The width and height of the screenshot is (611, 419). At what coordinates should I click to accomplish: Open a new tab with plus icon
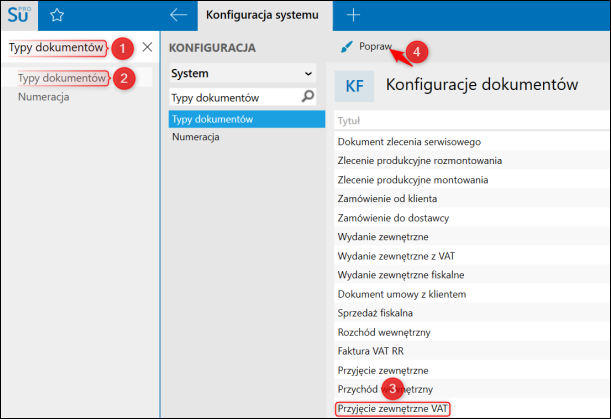pos(353,15)
